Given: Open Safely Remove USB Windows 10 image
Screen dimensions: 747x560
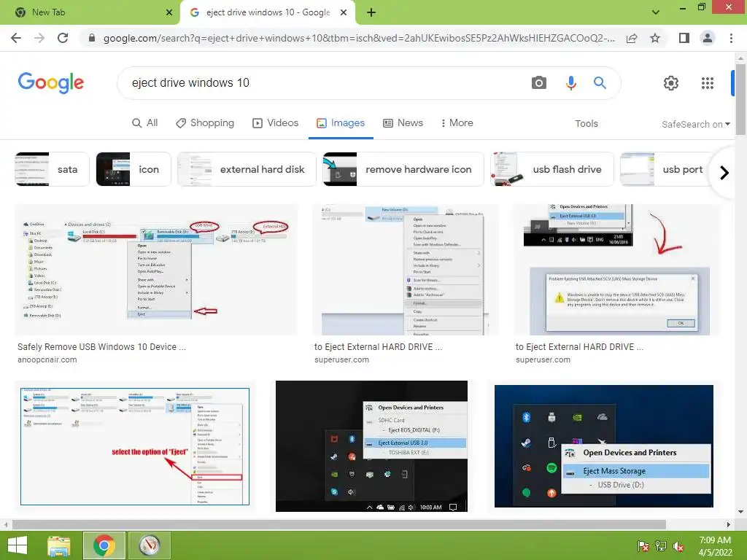Looking at the screenshot, I should 156,270.
